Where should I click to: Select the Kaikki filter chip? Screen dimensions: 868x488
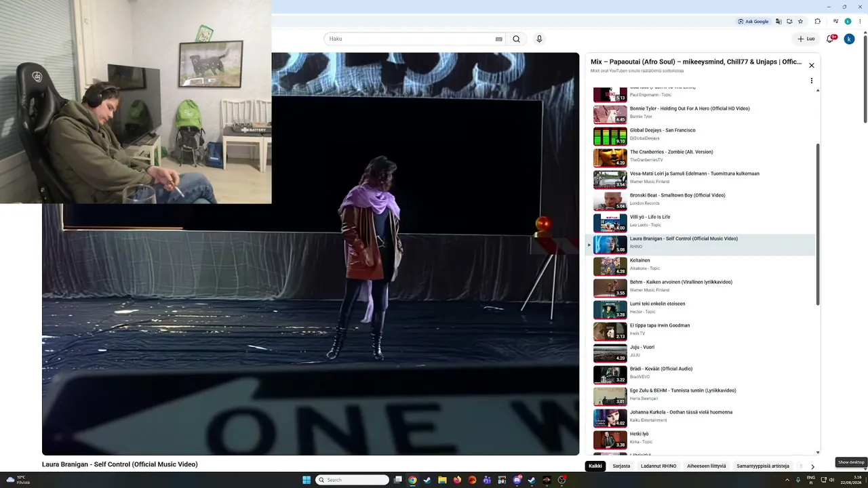coord(595,466)
